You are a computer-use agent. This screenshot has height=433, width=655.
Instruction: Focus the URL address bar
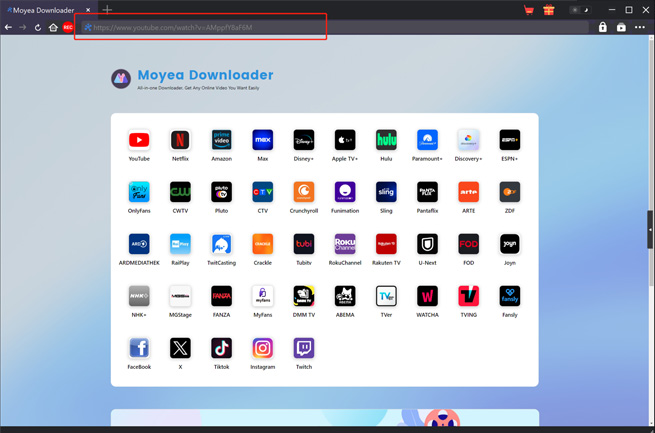click(335, 28)
